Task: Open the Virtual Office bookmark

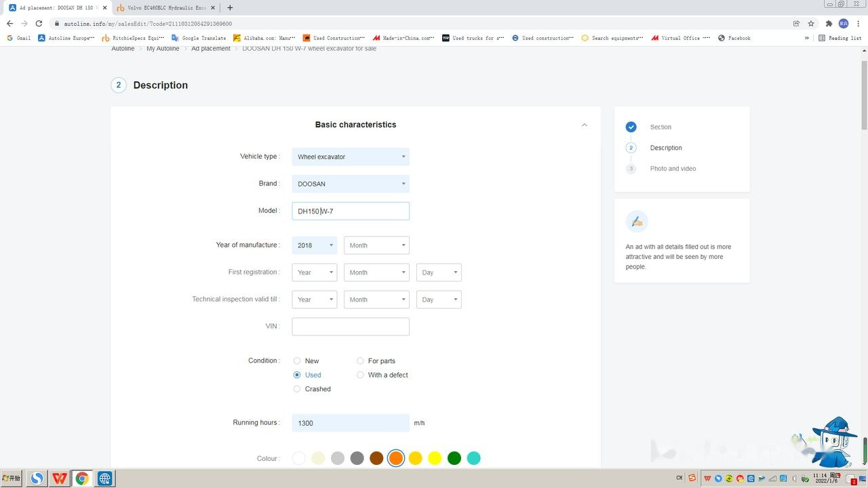Action: tap(681, 38)
